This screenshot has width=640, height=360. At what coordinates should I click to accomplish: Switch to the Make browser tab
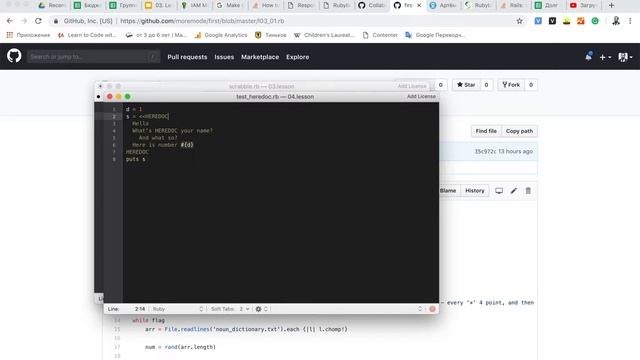coord(230,5)
